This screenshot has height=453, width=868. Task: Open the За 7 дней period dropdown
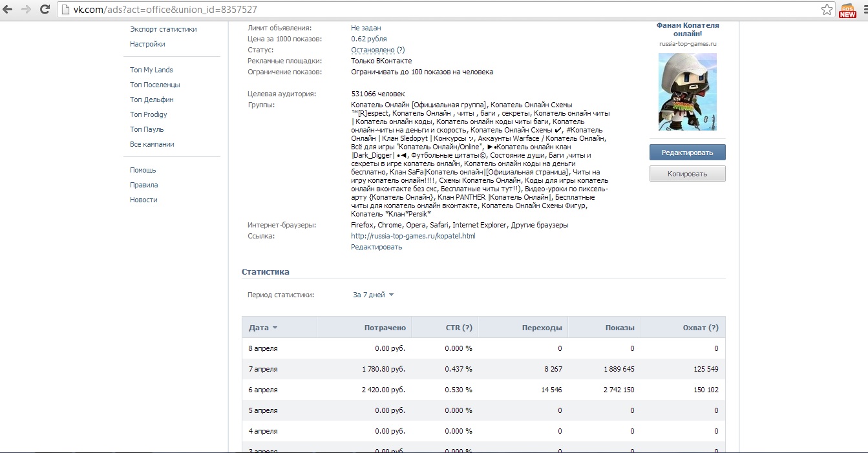tap(373, 295)
